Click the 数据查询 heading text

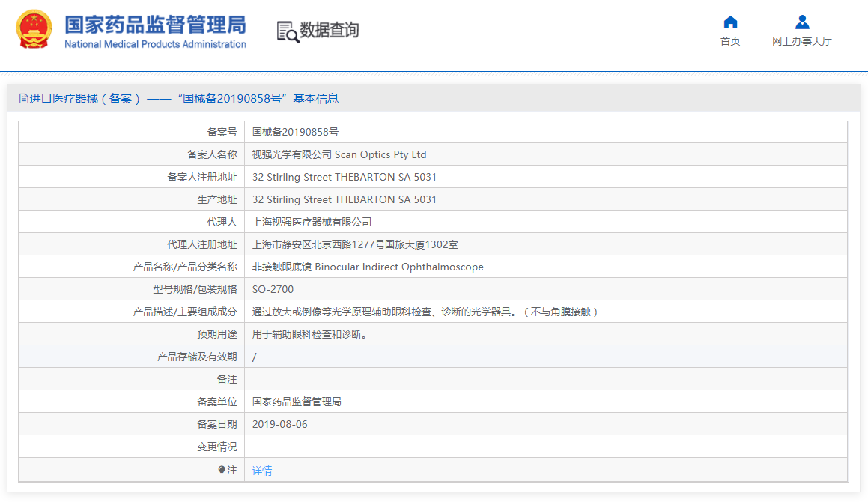pos(330,30)
